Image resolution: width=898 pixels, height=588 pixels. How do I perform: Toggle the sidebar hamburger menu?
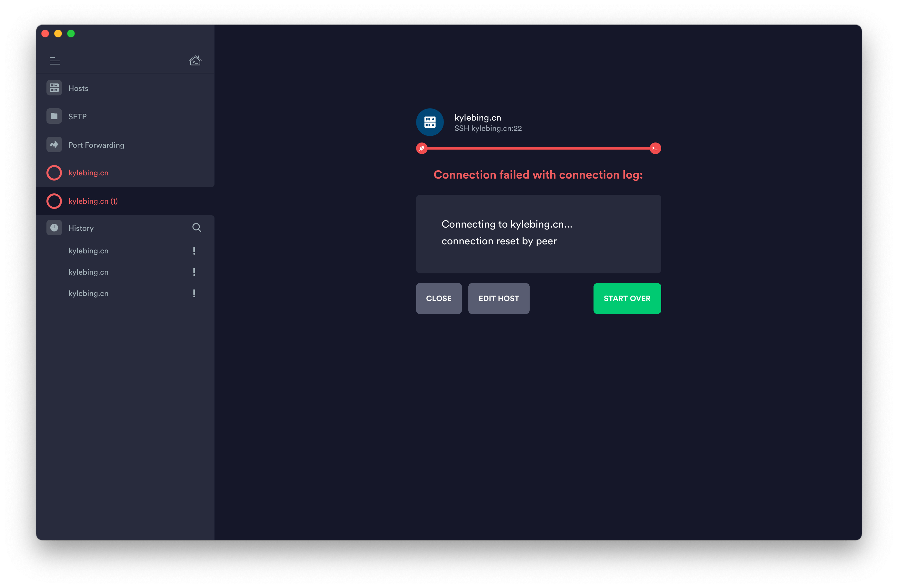(x=55, y=61)
